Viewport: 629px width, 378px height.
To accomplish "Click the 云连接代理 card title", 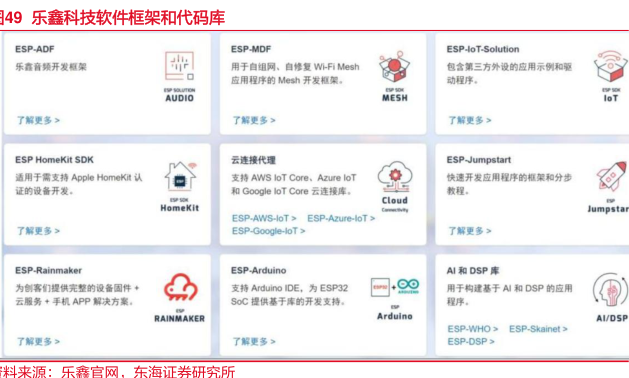I will point(253,160).
